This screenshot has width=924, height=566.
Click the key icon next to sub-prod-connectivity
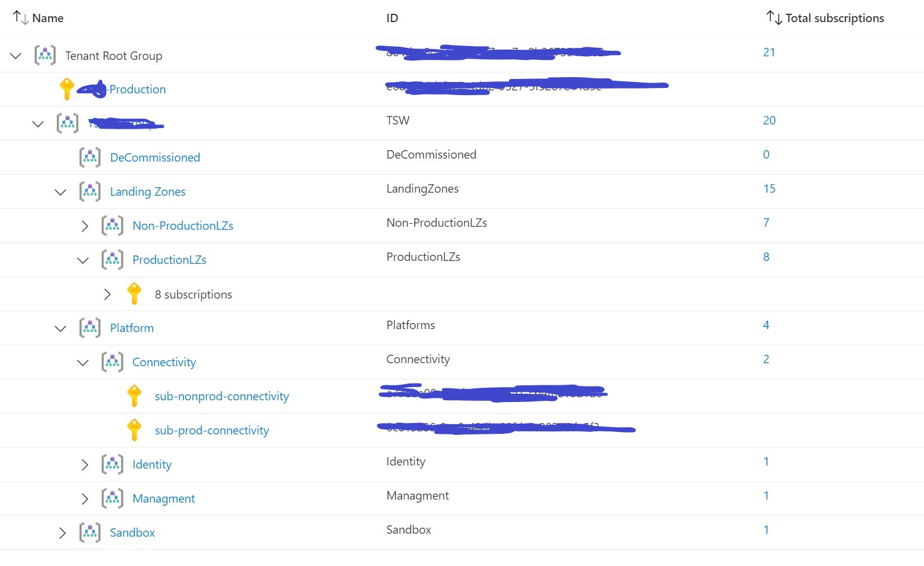(134, 430)
